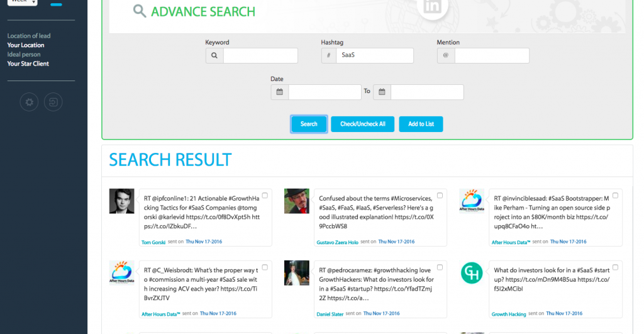Open Growth Hacking author link
This screenshot has width=644, height=334.
(508, 315)
